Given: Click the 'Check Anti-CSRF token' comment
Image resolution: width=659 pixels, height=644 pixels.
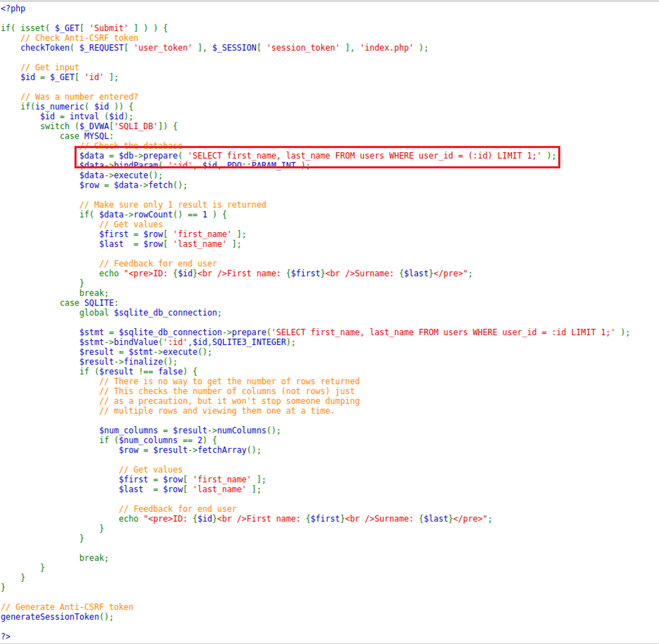Looking at the screenshot, I should (79, 38).
